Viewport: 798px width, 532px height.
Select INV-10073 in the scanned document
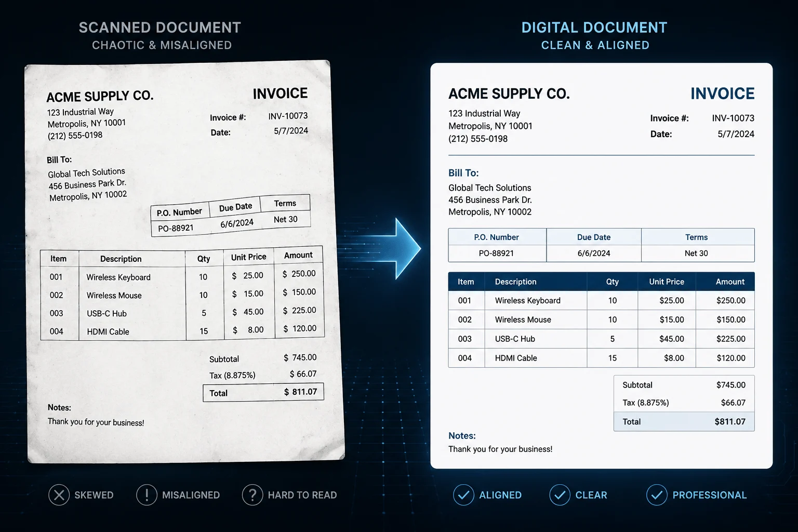point(288,116)
